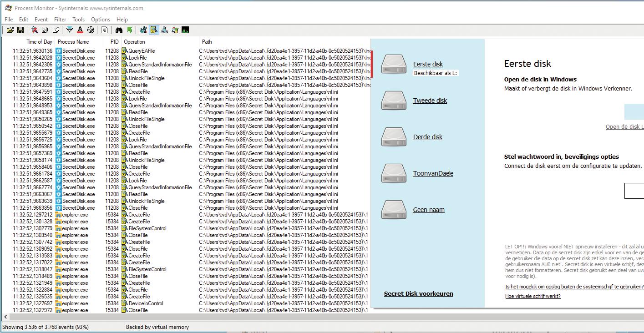
Task: Open the Filter menu
Action: click(60, 20)
